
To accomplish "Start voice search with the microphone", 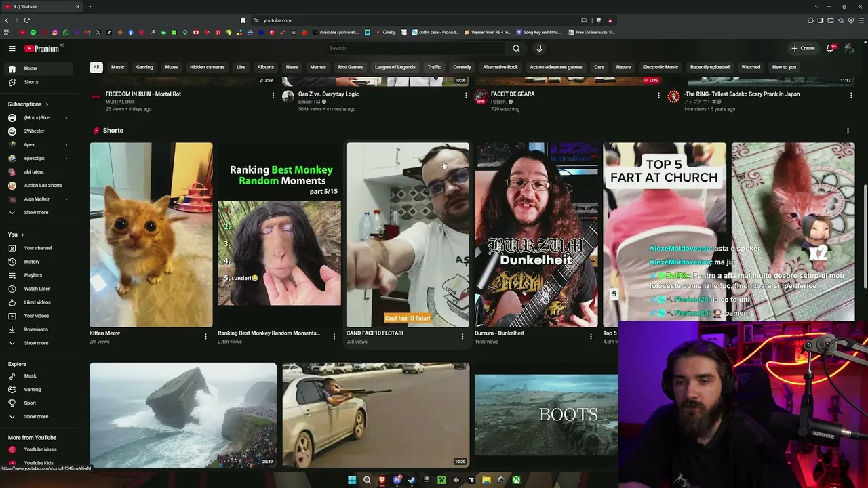I will 539,48.
